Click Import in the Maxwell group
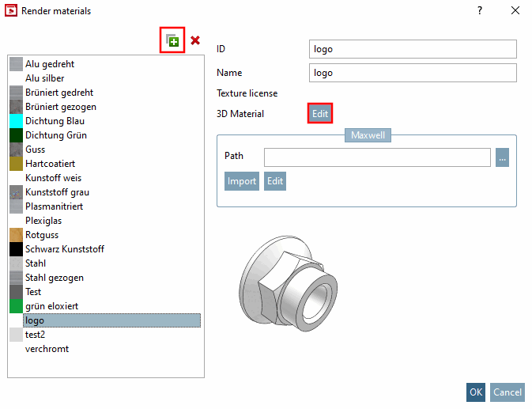This screenshot has width=532, height=409. 242,181
